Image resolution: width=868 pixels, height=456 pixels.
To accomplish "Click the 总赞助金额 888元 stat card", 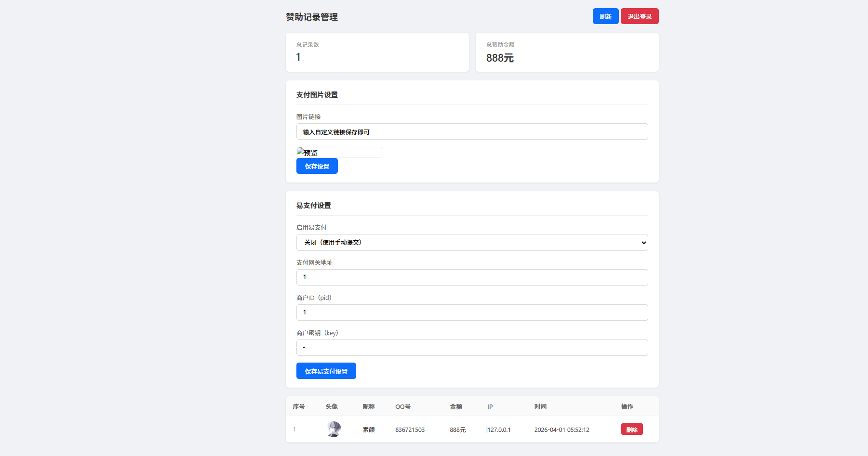I will [x=567, y=52].
